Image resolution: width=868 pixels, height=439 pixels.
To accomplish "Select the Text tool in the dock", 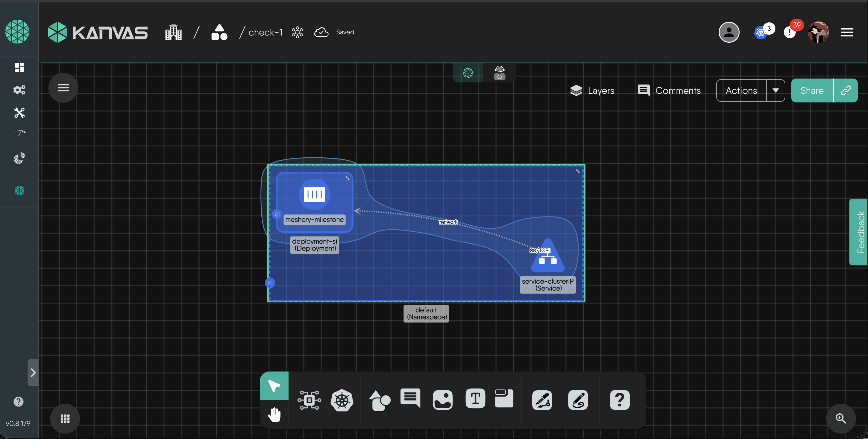I will pos(475,399).
